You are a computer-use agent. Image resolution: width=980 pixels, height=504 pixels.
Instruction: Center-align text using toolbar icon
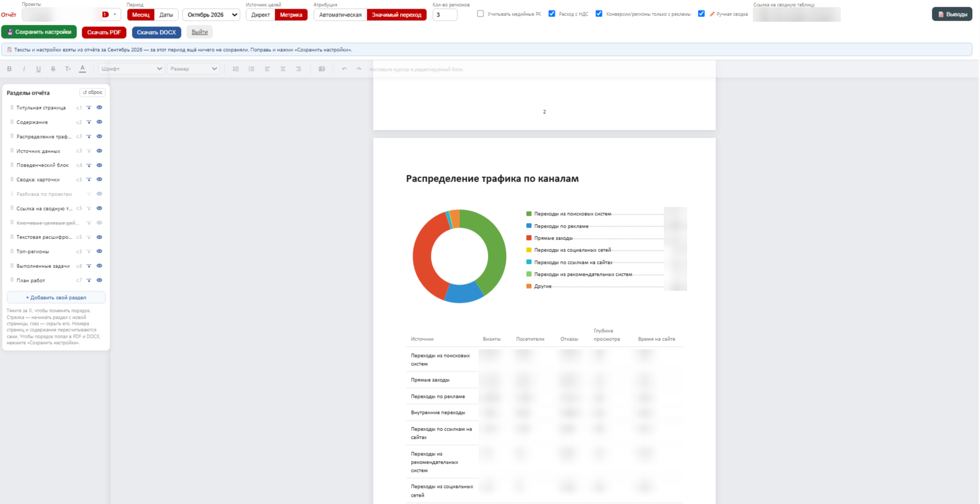(283, 69)
